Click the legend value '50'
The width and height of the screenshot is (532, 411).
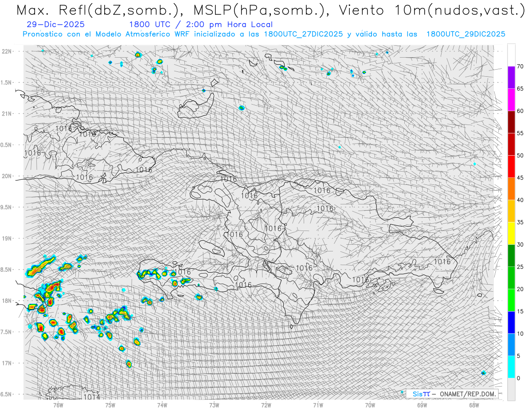pos(520,156)
